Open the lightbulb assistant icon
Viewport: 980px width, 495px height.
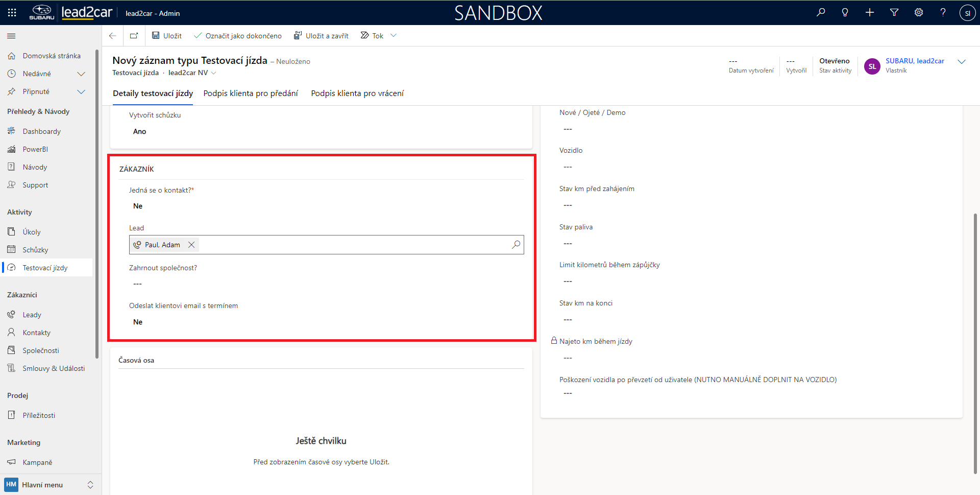845,13
